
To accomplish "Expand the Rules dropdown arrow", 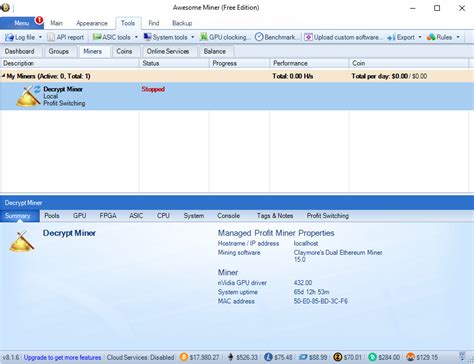I will tap(458, 37).
